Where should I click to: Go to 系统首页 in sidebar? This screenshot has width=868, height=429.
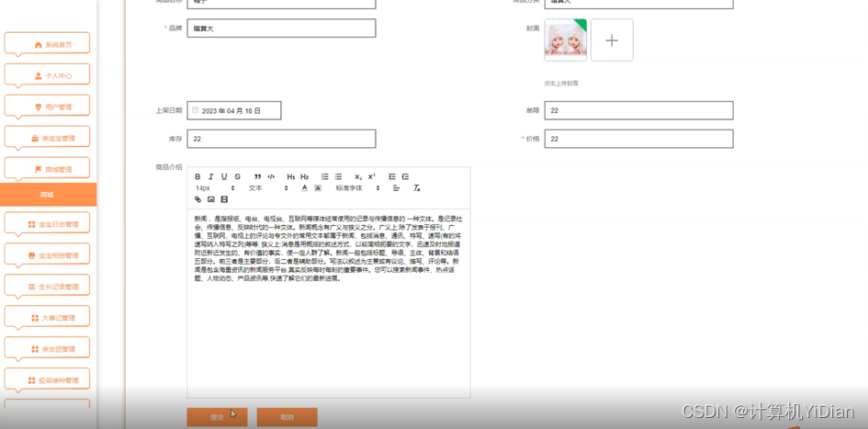tap(47, 45)
